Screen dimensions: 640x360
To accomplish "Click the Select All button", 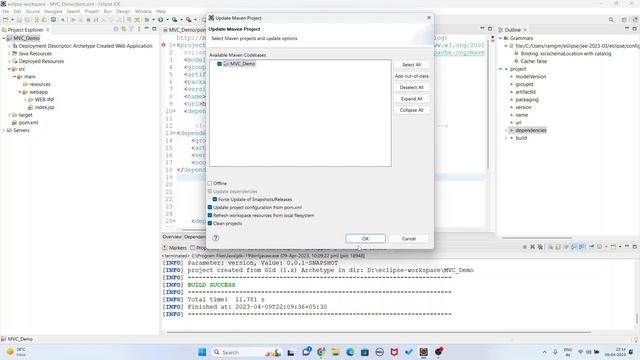I will 411,64.
